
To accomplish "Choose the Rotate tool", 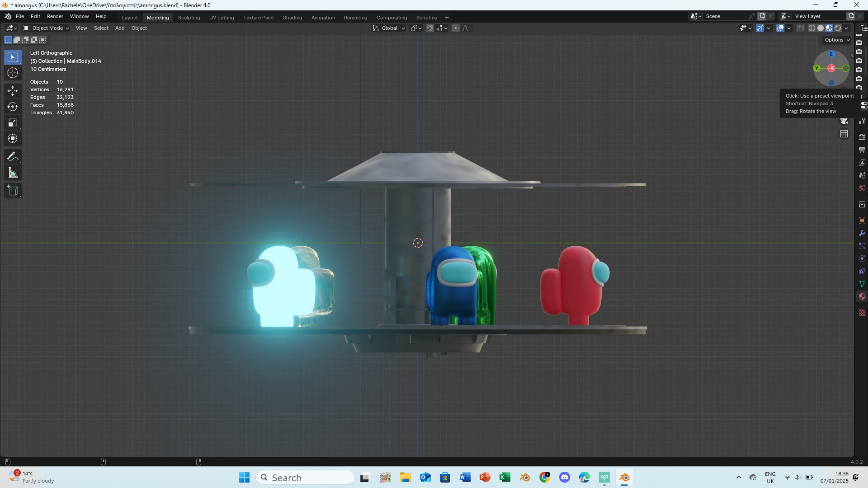I will [x=13, y=107].
